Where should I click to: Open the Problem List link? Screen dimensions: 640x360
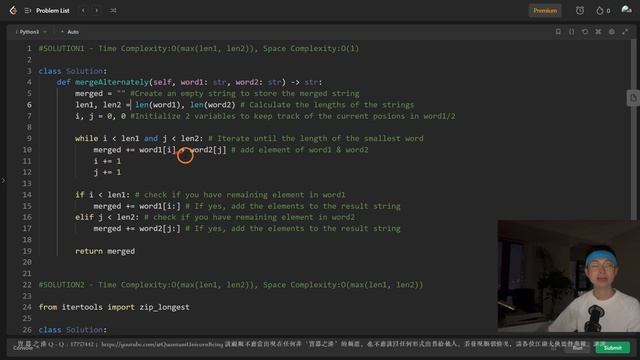click(x=53, y=11)
